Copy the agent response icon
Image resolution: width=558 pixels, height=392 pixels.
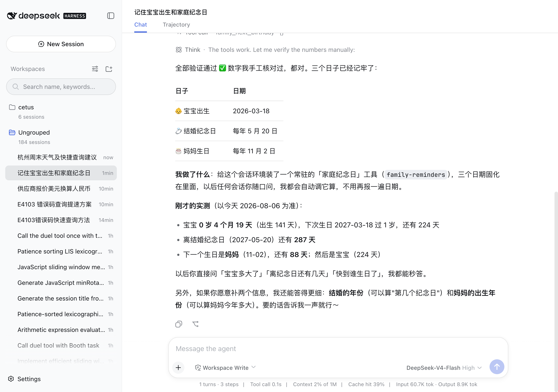[x=179, y=324]
